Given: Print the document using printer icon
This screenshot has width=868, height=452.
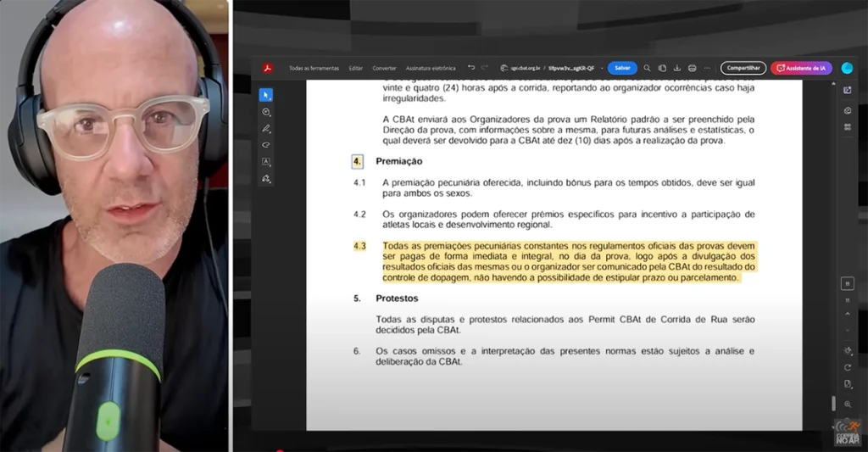Looking at the screenshot, I should pos(693,68).
